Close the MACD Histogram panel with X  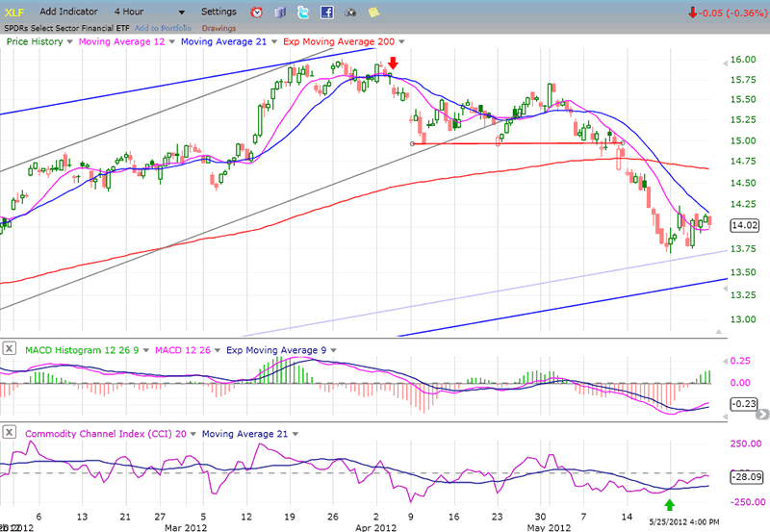[10, 347]
